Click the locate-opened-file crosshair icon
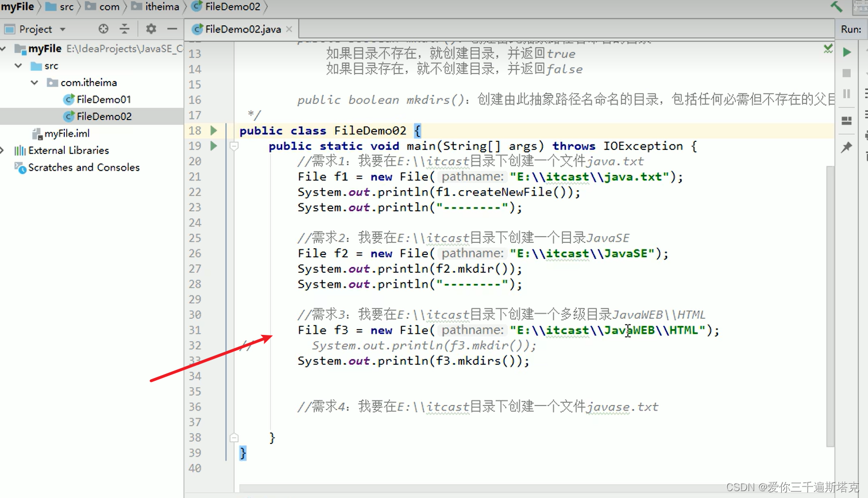868x498 pixels. (102, 29)
